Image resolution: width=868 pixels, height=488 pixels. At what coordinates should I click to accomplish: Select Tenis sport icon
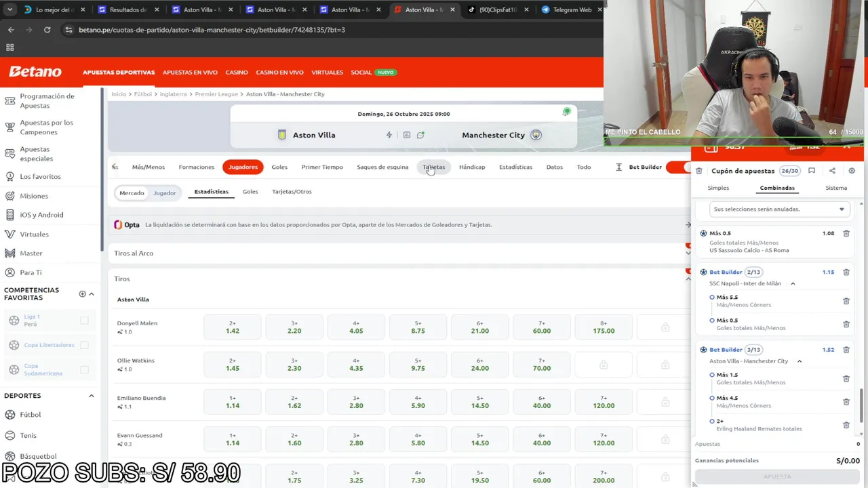[9, 436]
